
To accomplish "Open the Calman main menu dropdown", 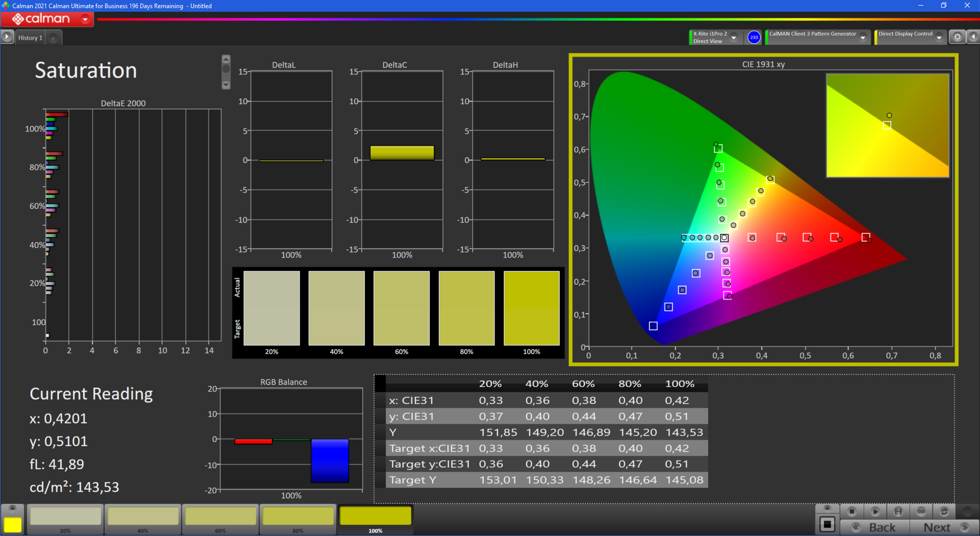I will tap(85, 19).
